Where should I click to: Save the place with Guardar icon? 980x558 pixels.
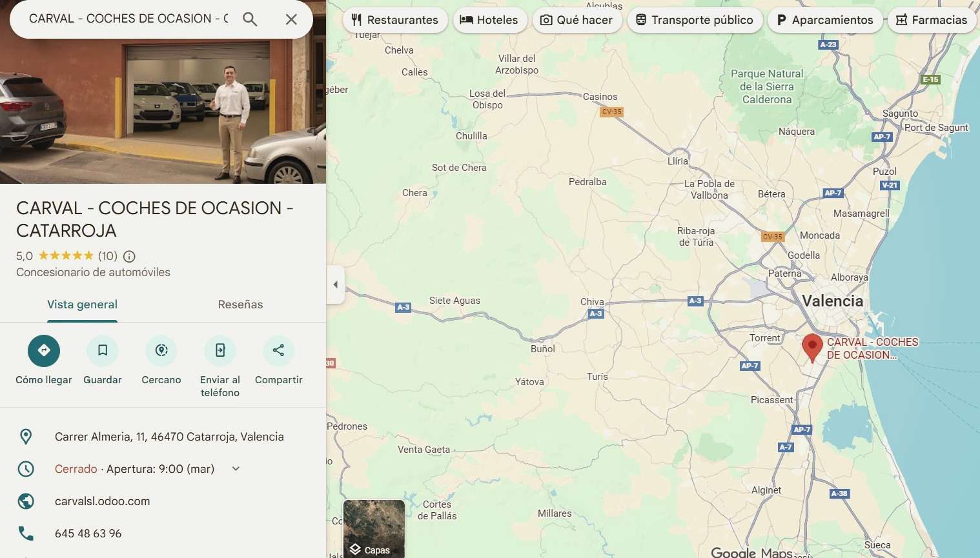[x=103, y=350]
